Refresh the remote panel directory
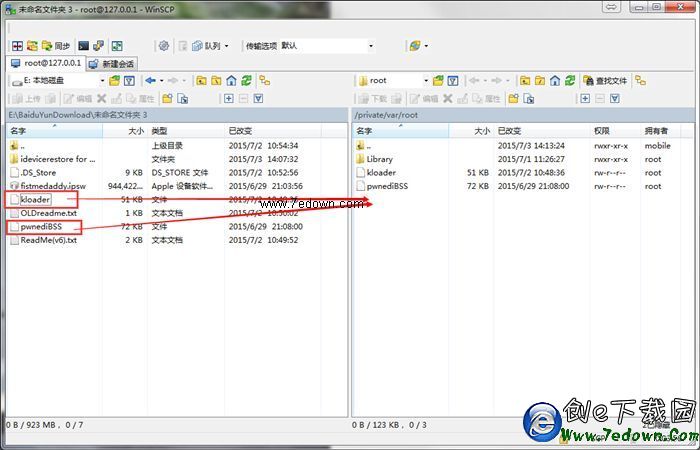 (x=570, y=81)
